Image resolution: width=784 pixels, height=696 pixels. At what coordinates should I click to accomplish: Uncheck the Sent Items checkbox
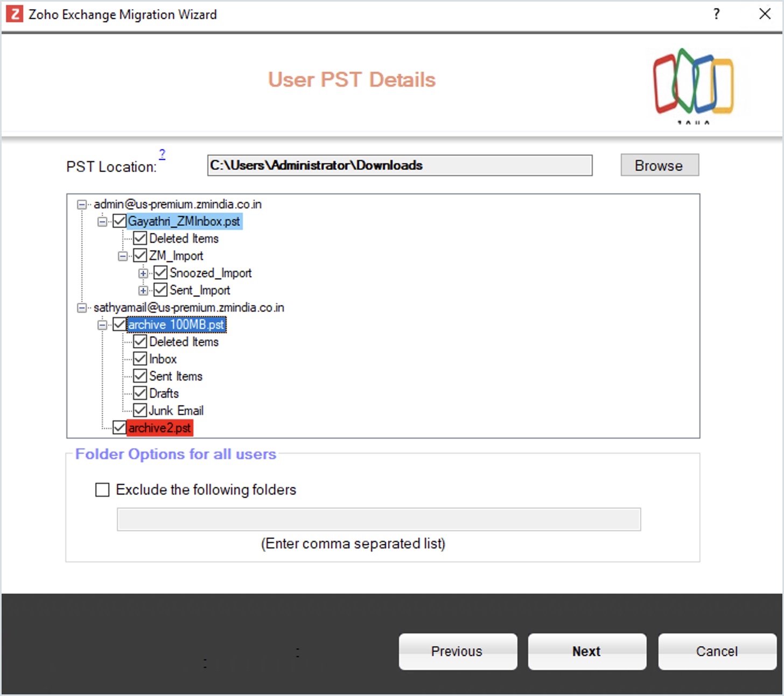(x=139, y=376)
